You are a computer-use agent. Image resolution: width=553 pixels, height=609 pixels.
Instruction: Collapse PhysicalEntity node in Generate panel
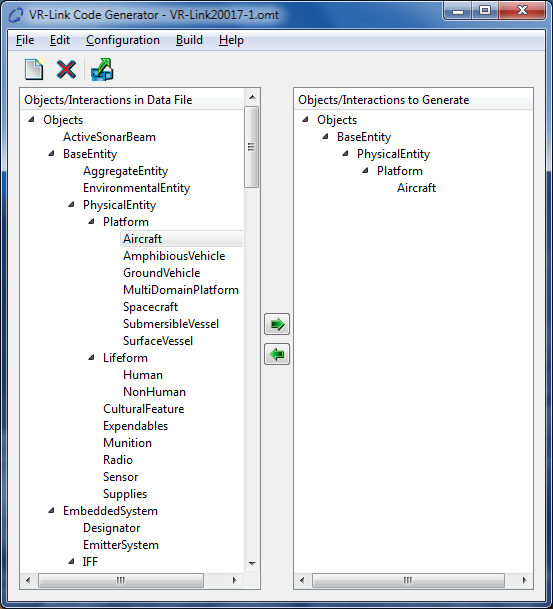(x=346, y=154)
